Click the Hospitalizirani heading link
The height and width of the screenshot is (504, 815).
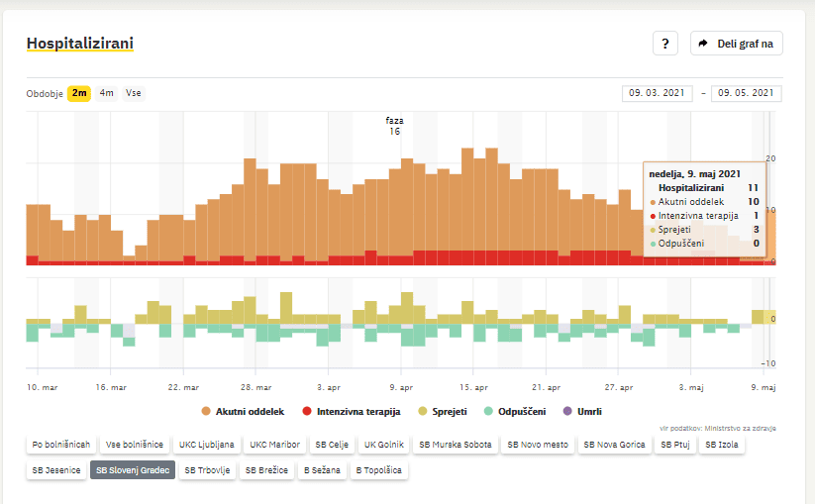[x=80, y=44]
